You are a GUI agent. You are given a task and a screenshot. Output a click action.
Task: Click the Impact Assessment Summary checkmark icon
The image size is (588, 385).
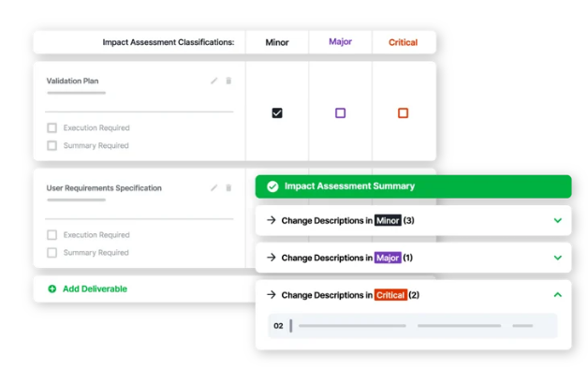tap(272, 186)
